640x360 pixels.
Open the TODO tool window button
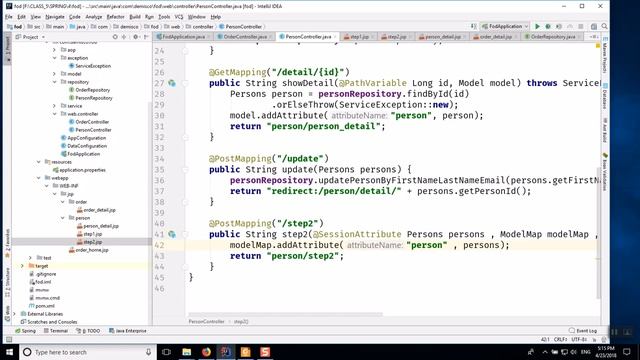88,331
